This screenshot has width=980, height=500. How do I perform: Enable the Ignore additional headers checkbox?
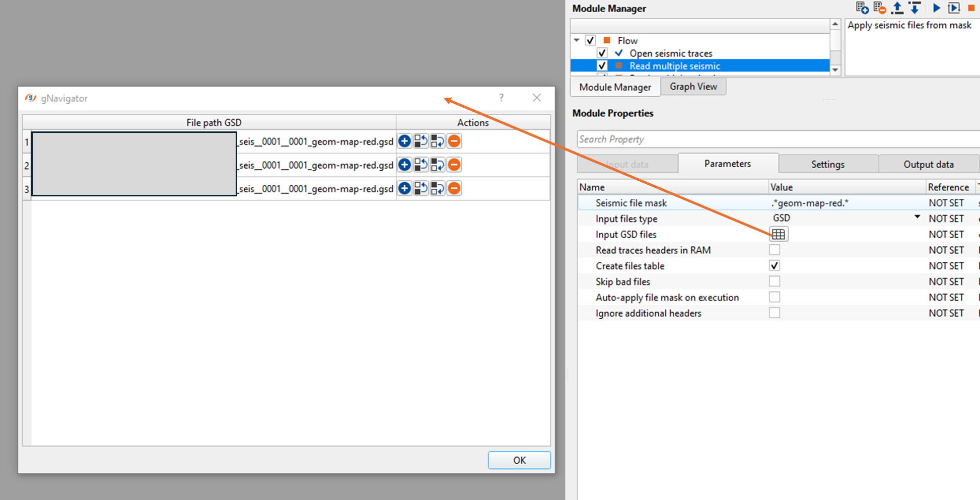pos(775,313)
